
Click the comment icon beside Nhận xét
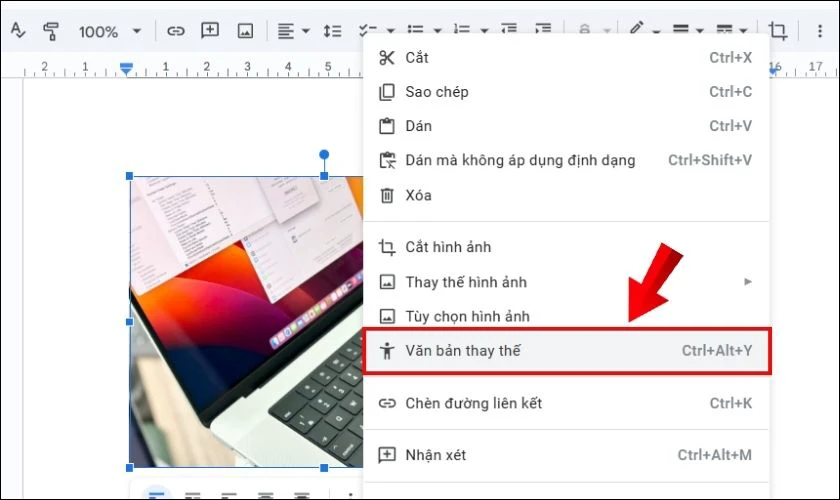387,455
